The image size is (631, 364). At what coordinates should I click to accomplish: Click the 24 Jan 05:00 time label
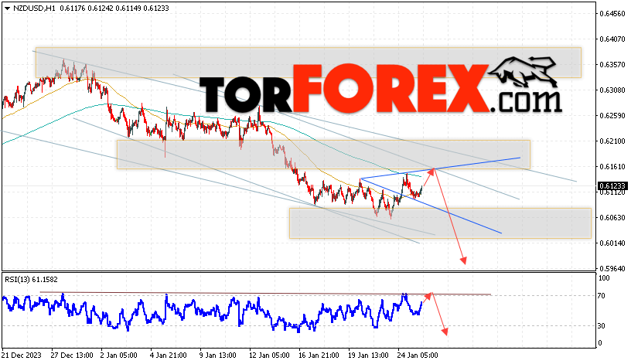(418, 355)
